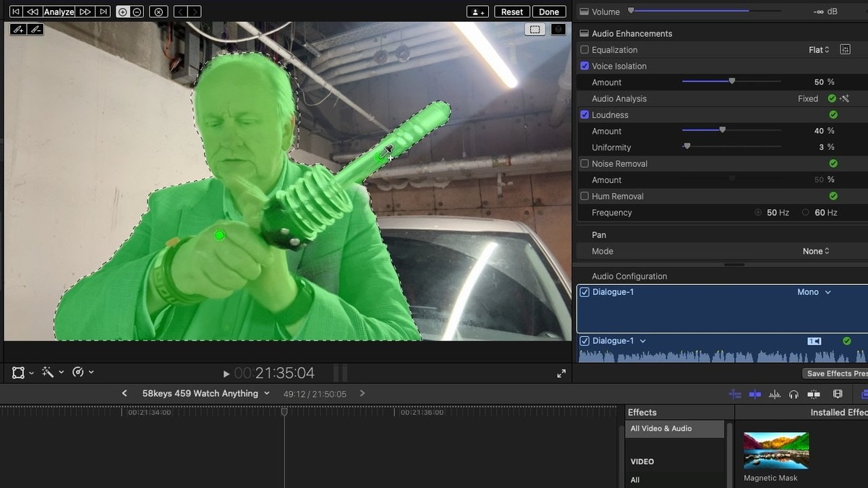This screenshot has width=868, height=488.
Task: Switch to layered overlay mask view
Action: [x=558, y=30]
